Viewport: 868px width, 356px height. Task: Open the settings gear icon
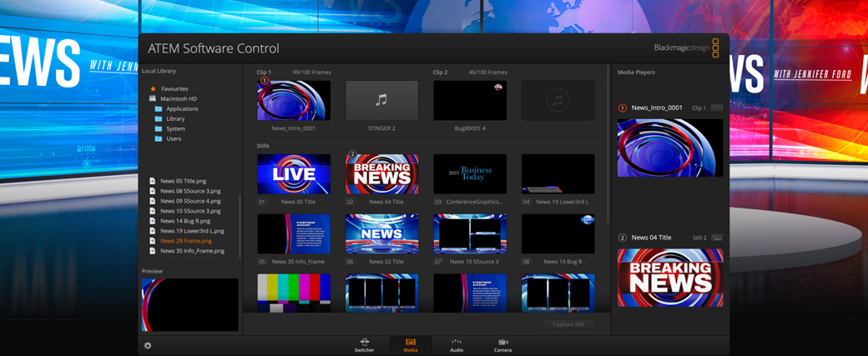(x=148, y=345)
